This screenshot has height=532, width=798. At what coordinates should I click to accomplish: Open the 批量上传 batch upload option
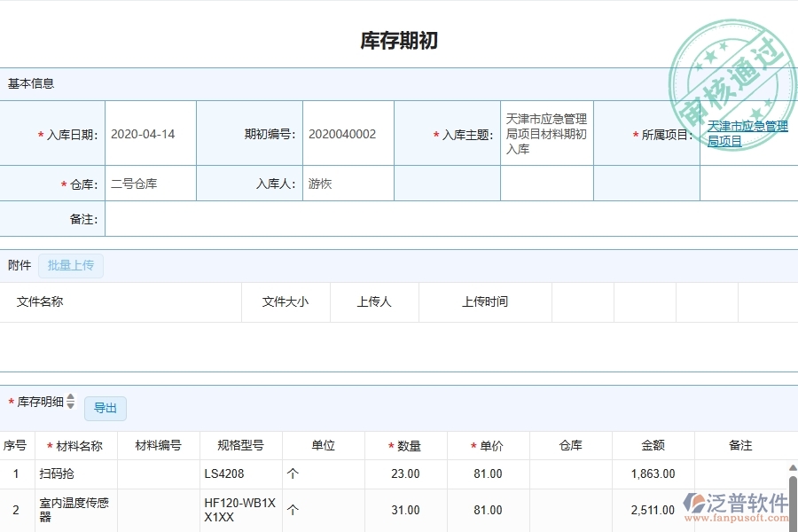tap(71, 265)
